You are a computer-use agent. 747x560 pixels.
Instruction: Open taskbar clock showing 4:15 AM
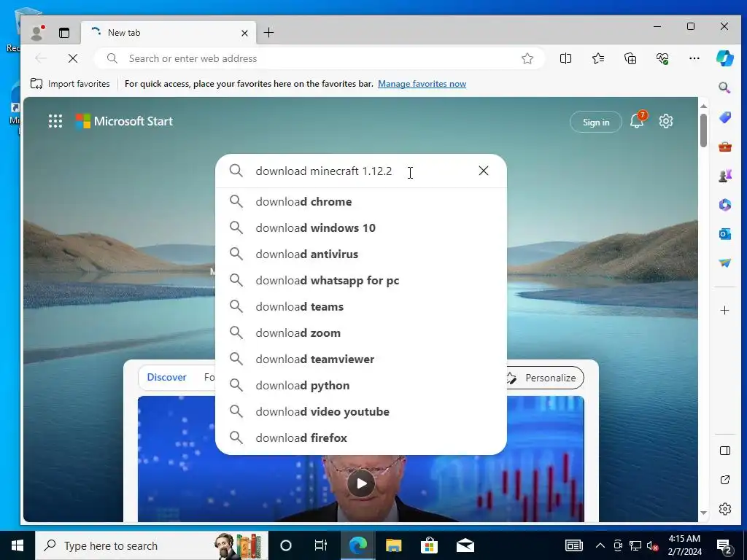point(684,545)
